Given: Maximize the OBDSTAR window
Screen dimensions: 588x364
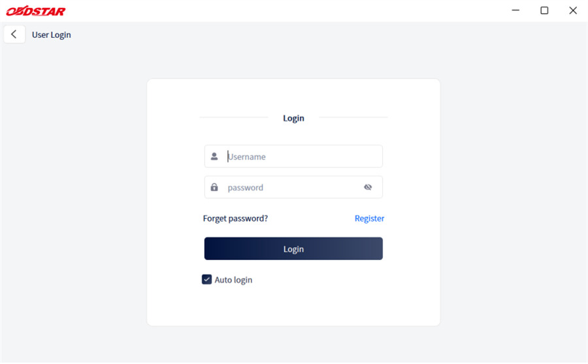Looking at the screenshot, I should click(x=544, y=10).
